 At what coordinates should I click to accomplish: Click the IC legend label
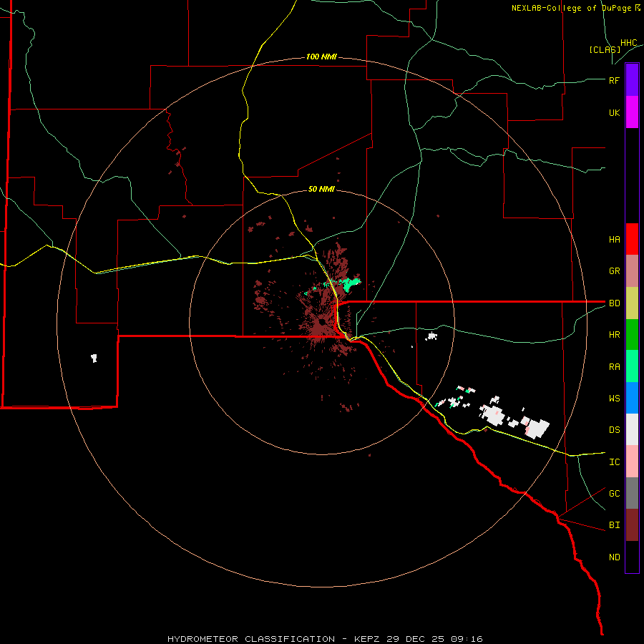(614, 462)
